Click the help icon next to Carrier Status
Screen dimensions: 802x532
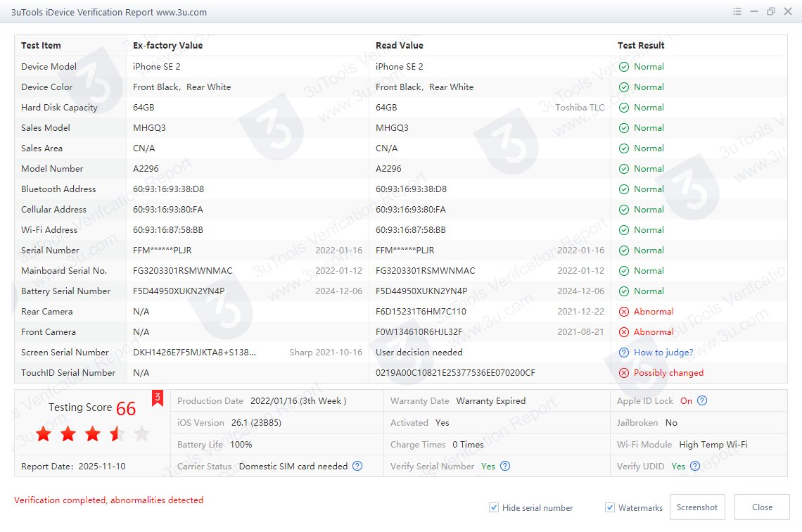pos(357,466)
